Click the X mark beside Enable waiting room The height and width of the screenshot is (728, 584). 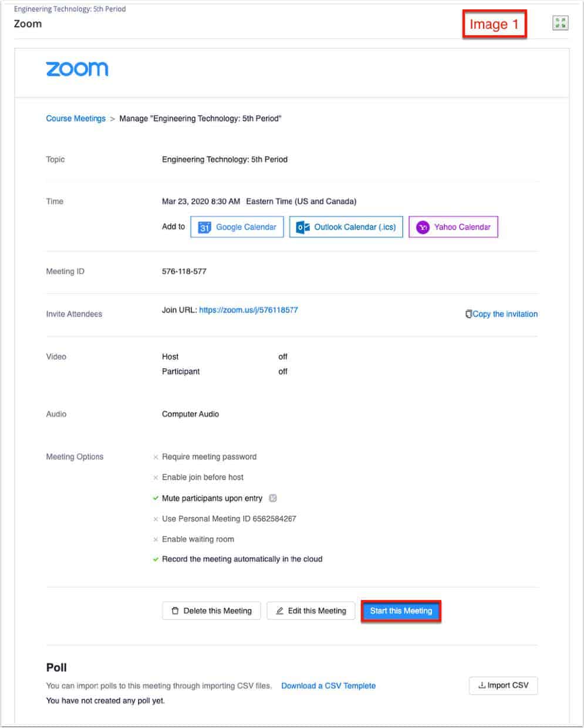click(156, 540)
